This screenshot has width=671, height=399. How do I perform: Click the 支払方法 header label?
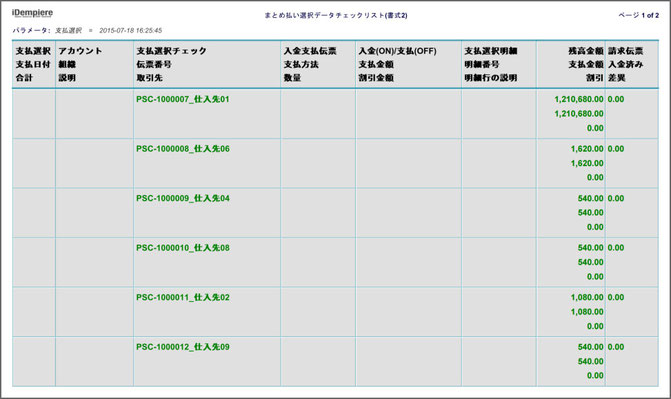click(x=301, y=64)
